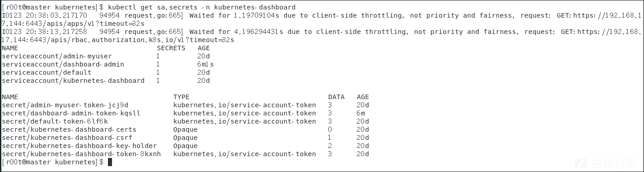Click the DATA column header
This screenshot has width=644, height=172.
coord(337,97)
